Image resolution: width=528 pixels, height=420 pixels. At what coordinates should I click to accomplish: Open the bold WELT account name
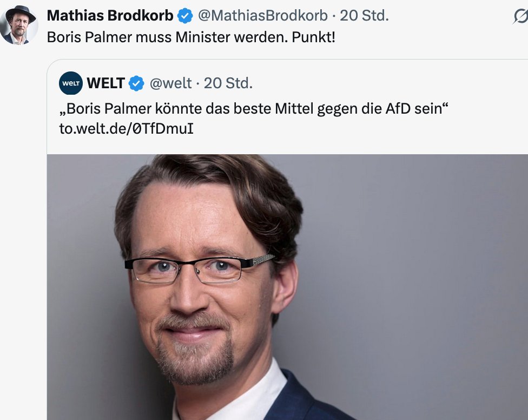[x=105, y=83]
